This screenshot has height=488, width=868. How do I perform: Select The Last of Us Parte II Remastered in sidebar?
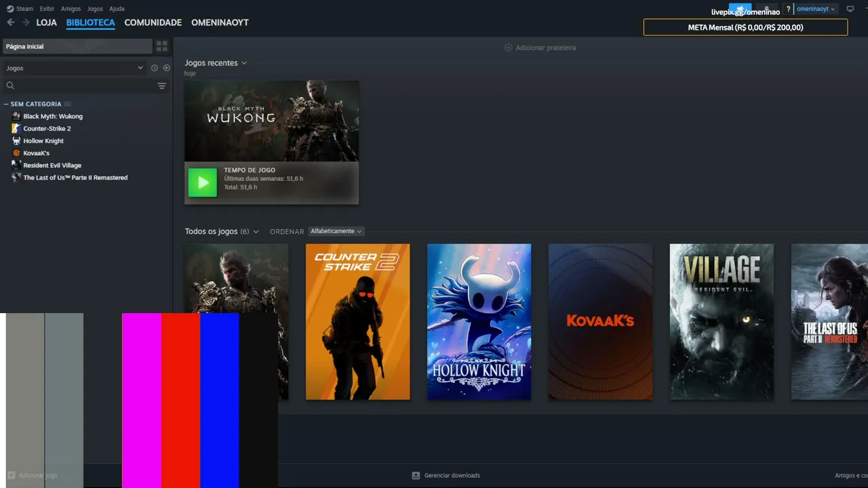click(x=75, y=178)
